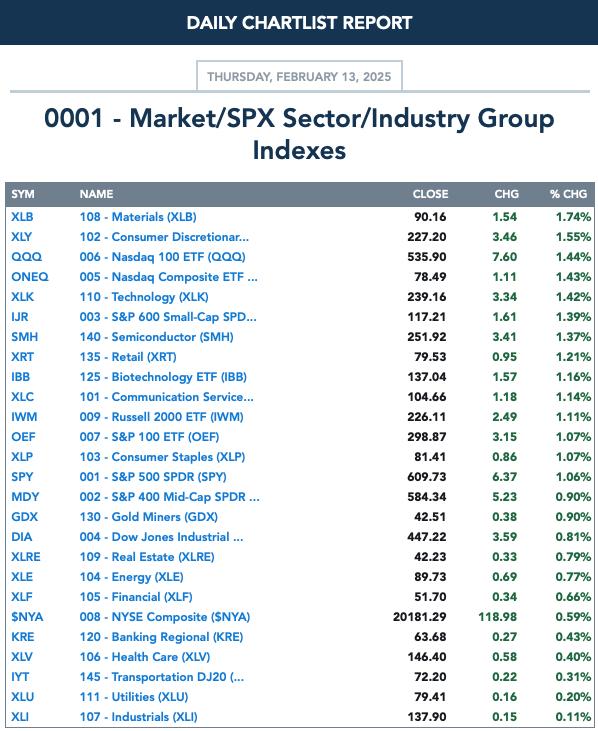Click the Thursday, February 13, 2025 date box

tap(299, 76)
